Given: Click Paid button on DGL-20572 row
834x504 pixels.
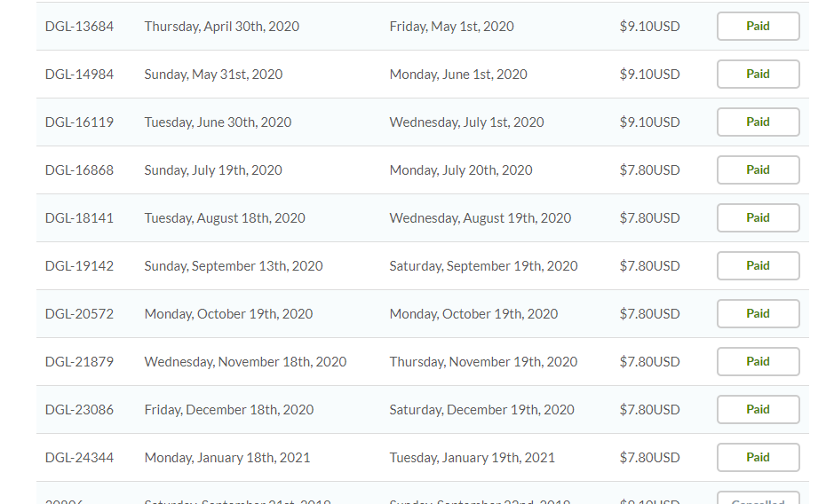Looking at the screenshot, I should (758, 313).
